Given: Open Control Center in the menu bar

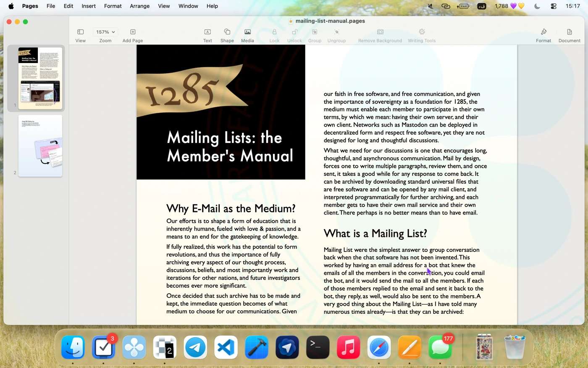Looking at the screenshot, I should click(554, 6).
